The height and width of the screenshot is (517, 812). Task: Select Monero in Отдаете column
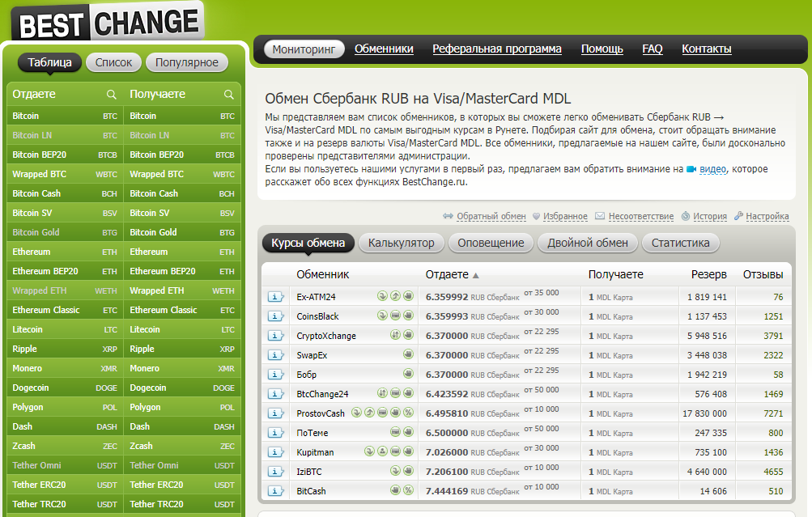65,368
